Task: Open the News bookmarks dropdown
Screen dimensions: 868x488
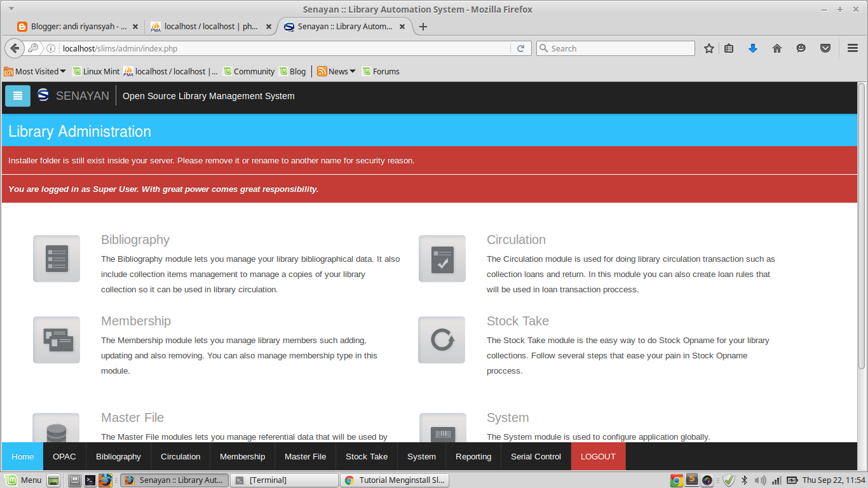Action: click(x=336, y=71)
